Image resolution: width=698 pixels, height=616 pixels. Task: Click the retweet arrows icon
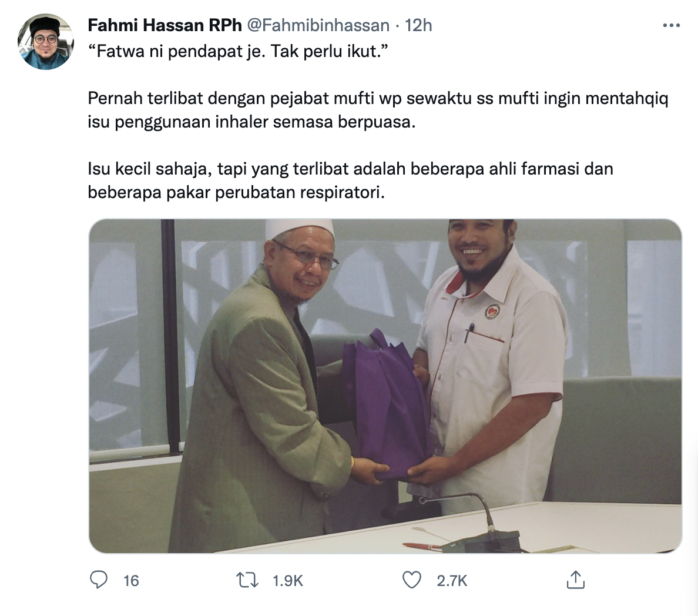(x=247, y=580)
